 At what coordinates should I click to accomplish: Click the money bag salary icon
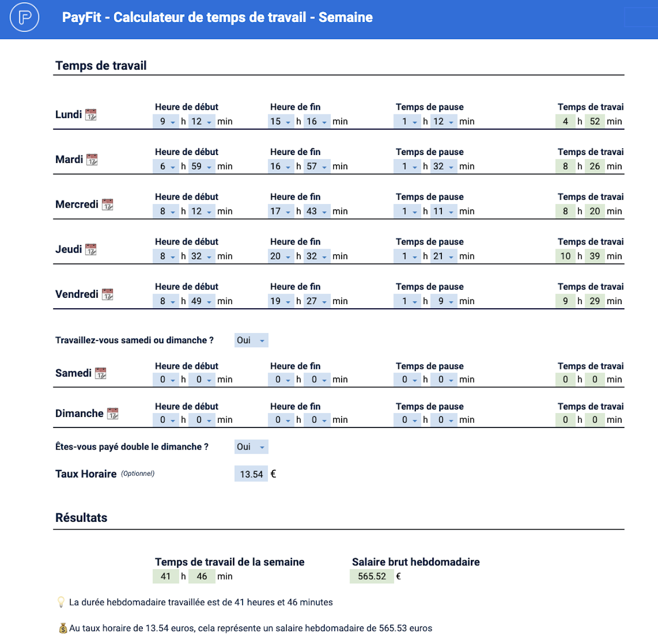pyautogui.click(x=63, y=628)
